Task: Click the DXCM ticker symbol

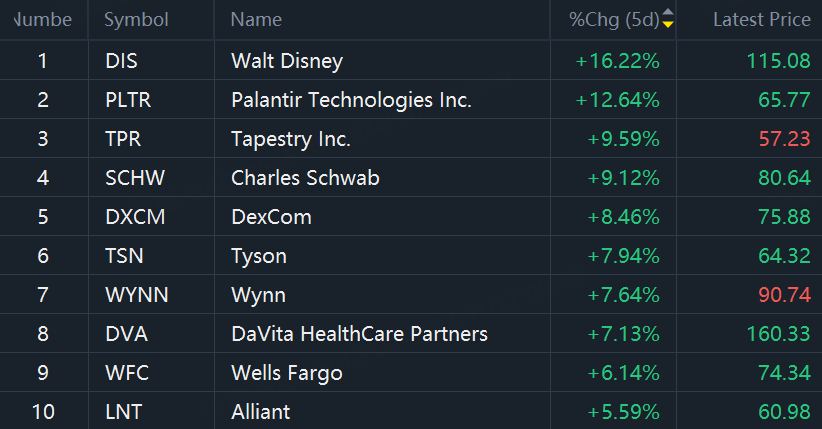Action: pos(133,217)
